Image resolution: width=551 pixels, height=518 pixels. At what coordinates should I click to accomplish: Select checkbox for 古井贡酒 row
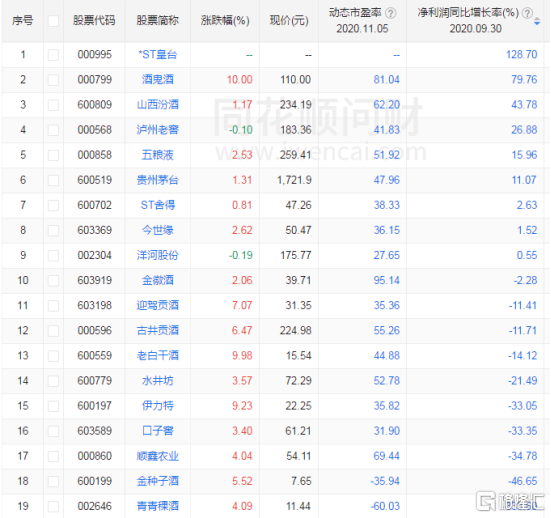tap(53, 331)
